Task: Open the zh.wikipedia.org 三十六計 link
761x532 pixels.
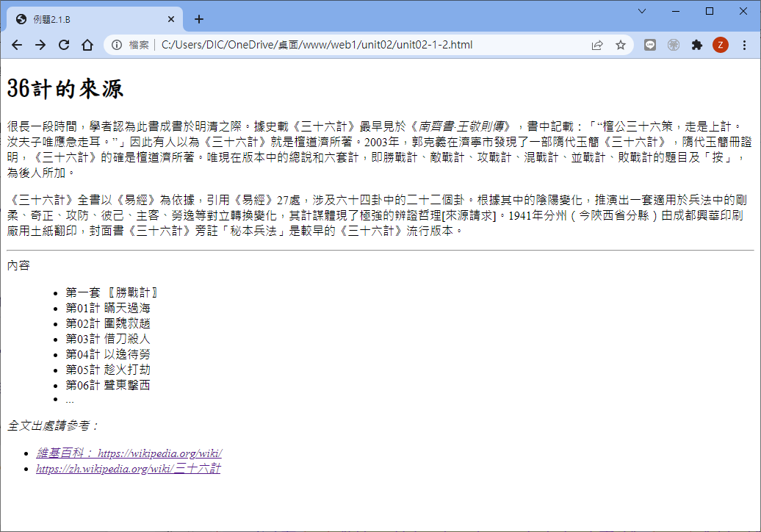Action: (x=128, y=469)
